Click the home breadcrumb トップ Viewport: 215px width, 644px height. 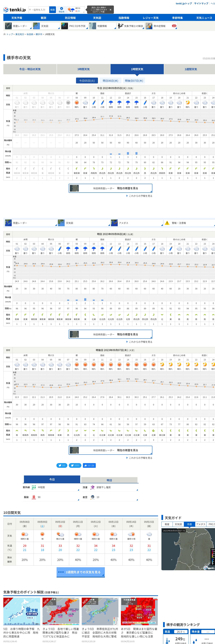point(9,34)
